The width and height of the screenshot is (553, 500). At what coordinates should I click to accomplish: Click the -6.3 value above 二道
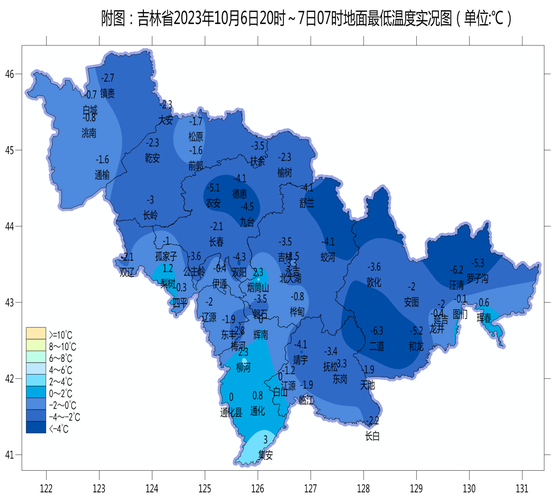click(x=377, y=331)
